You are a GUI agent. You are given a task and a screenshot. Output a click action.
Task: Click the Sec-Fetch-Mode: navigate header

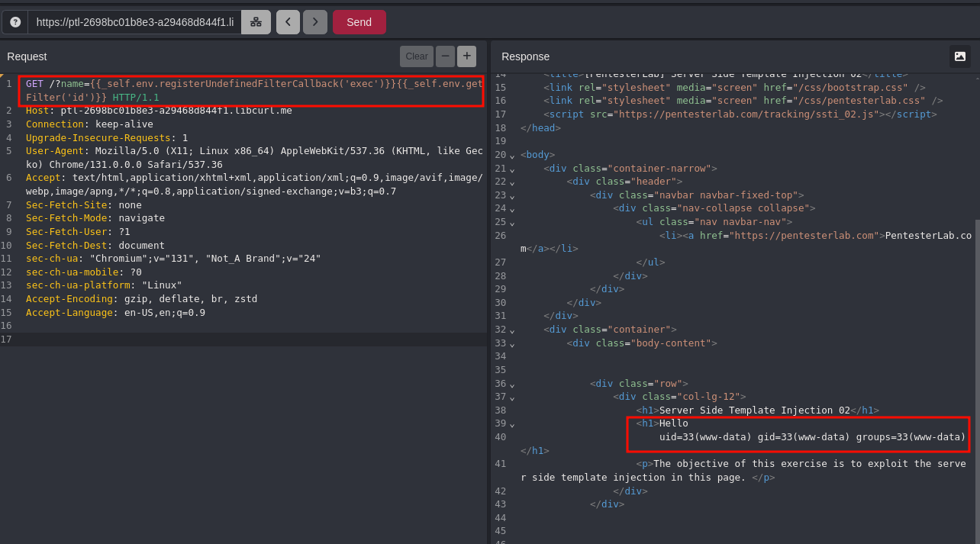point(95,218)
